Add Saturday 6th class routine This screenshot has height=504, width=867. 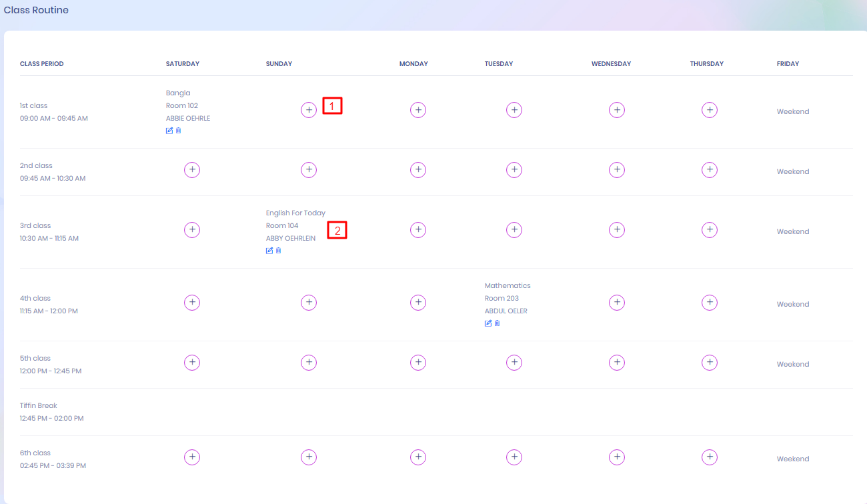click(192, 457)
